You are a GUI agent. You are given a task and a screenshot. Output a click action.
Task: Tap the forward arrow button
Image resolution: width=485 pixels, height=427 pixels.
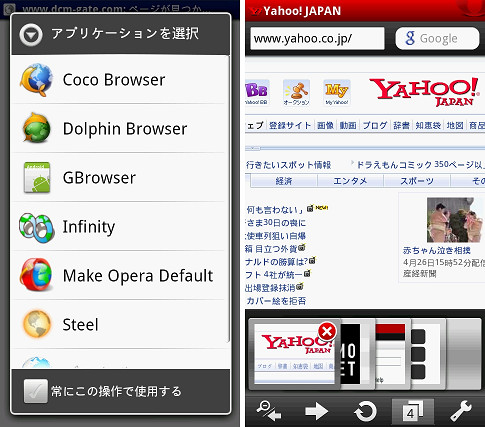click(317, 412)
